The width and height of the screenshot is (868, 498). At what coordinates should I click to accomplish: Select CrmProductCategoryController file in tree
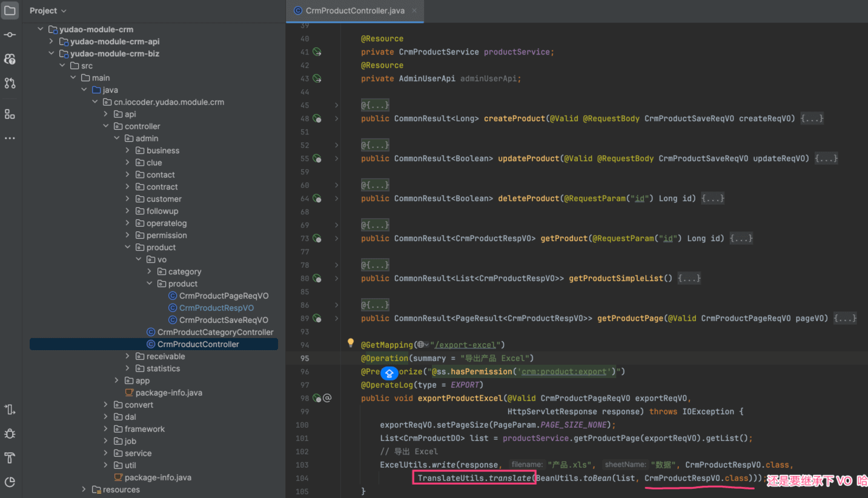pyautogui.click(x=215, y=332)
